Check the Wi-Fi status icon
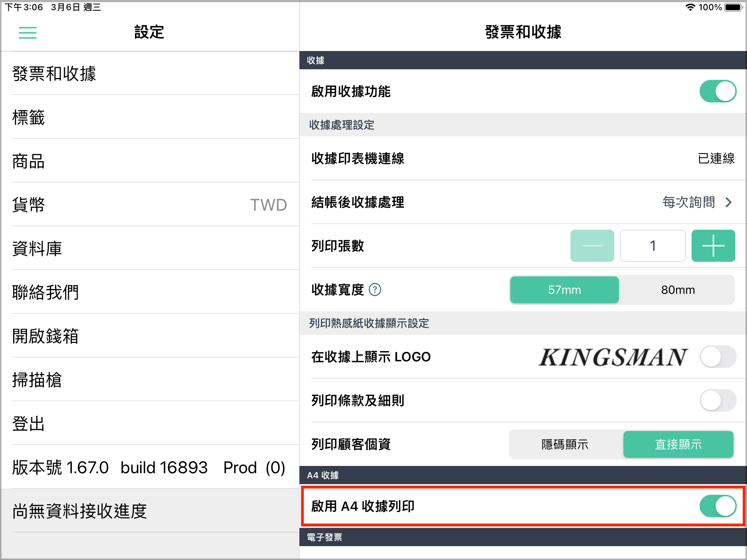This screenshot has width=747, height=560. pyautogui.click(x=690, y=7)
